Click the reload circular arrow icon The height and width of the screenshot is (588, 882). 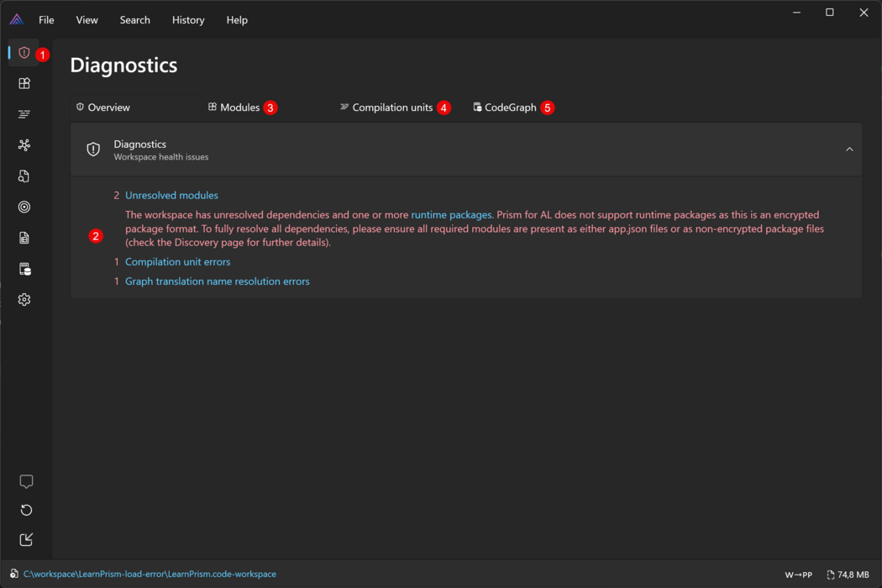26,510
